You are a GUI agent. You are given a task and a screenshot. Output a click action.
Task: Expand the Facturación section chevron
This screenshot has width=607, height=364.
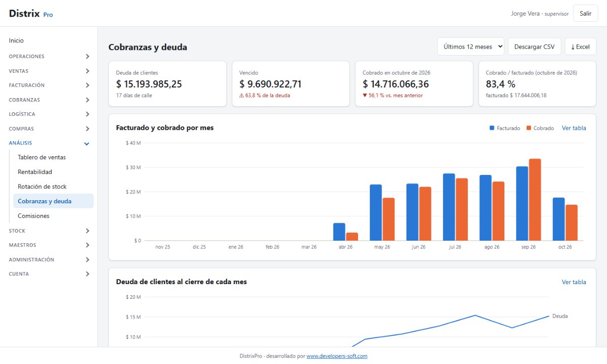click(x=88, y=85)
